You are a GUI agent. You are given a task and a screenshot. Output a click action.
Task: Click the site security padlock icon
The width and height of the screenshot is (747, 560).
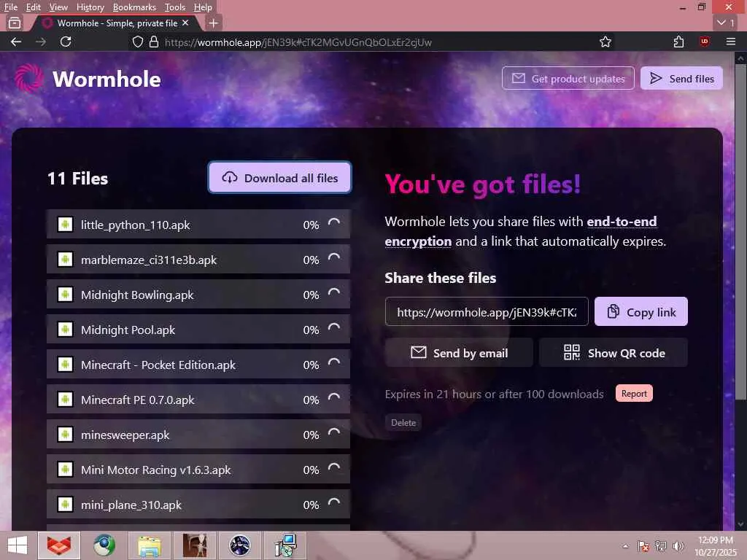153,42
